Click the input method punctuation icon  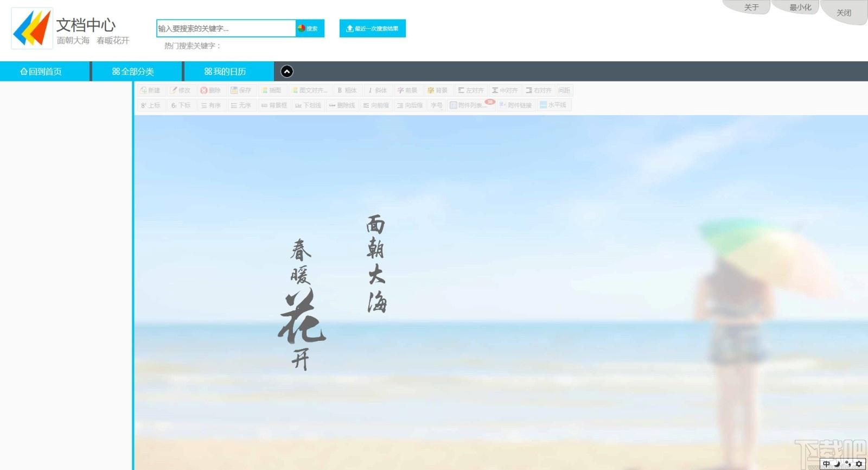(848, 464)
